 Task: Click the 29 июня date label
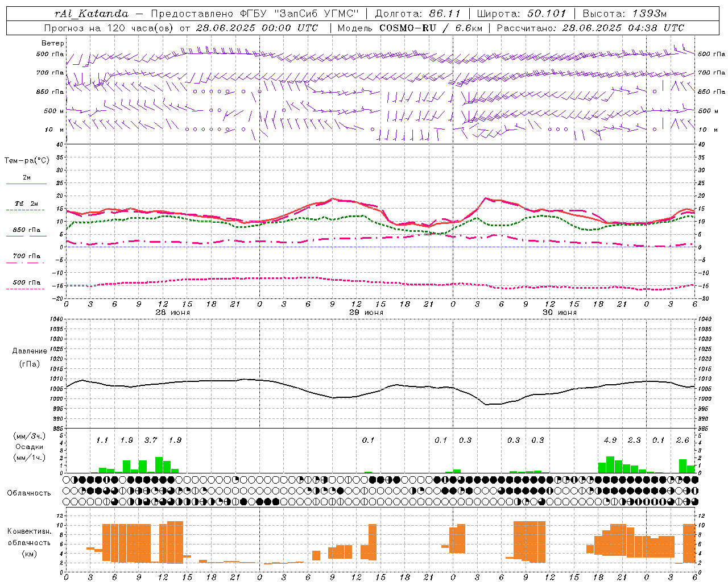(366, 313)
